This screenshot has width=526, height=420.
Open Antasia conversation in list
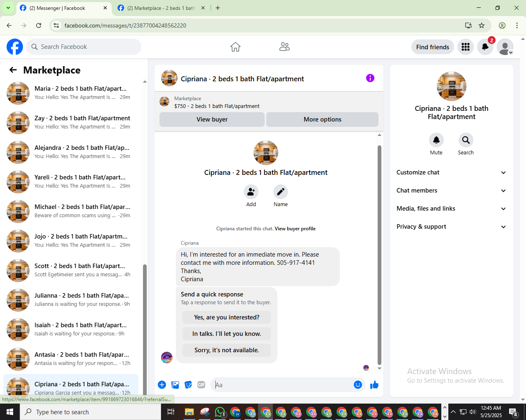pos(71,359)
